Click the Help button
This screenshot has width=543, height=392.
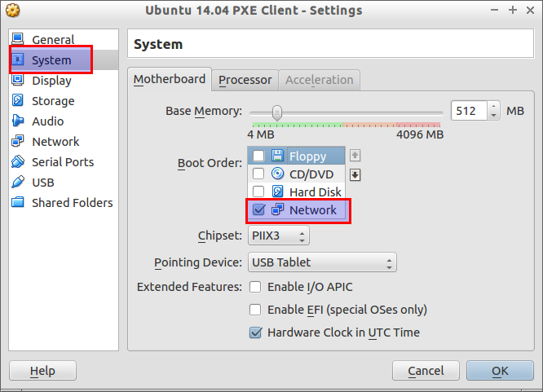click(42, 371)
